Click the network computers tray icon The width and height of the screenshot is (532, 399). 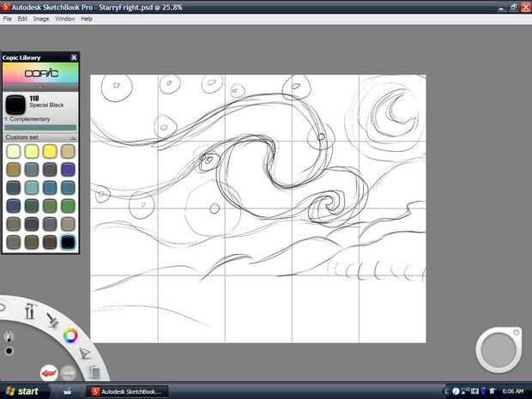pyautogui.click(x=465, y=391)
